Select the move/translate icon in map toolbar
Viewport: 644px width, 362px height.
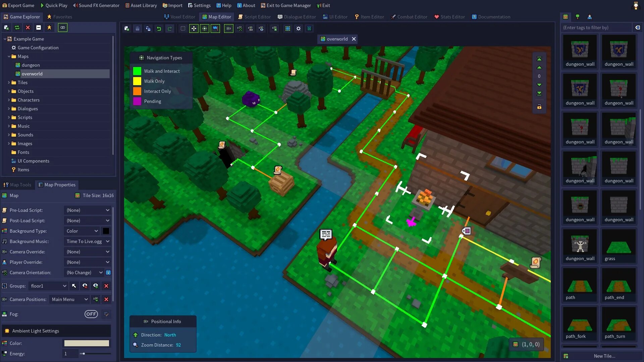(193, 28)
